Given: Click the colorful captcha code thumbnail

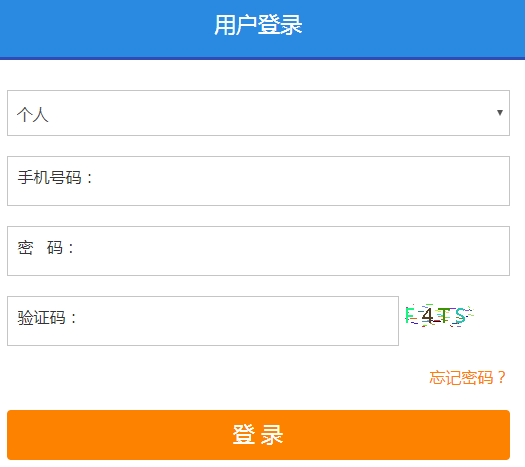Looking at the screenshot, I should (x=439, y=316).
